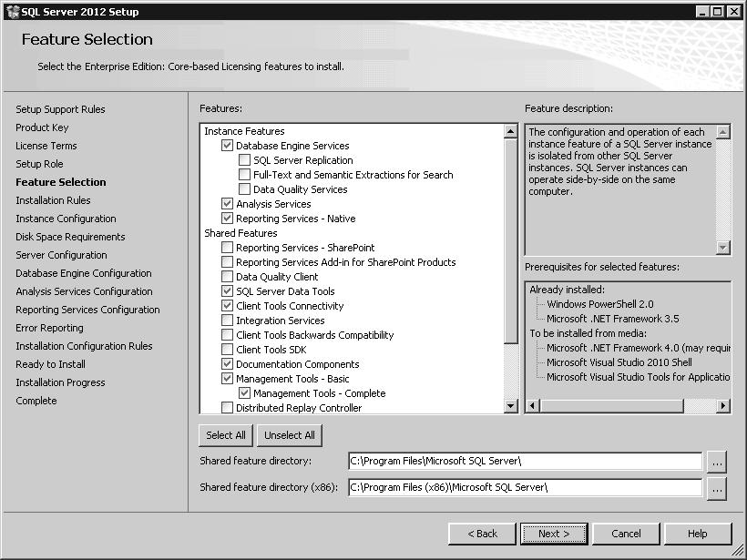Go Back to previous step
Screen dimensions: 747x560
tap(482, 534)
